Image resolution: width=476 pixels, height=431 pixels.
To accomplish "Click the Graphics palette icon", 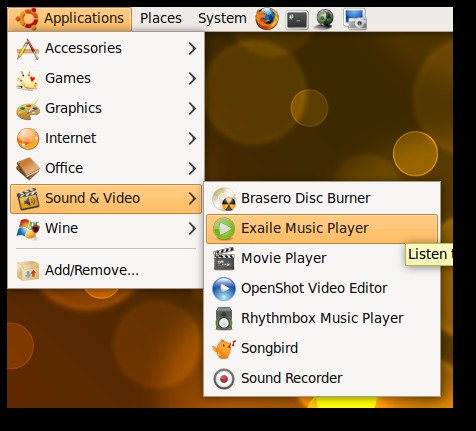I will [28, 109].
